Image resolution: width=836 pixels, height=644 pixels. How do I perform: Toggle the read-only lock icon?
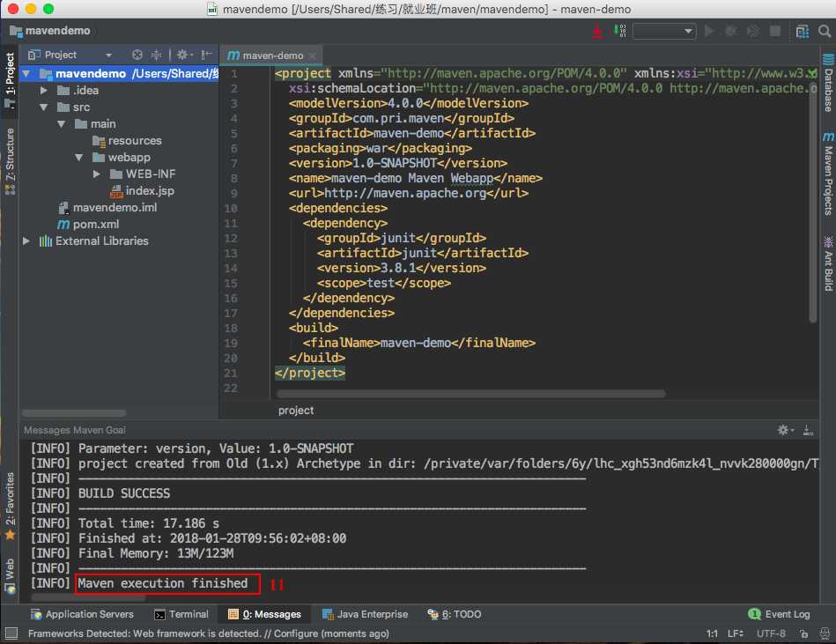coord(803,634)
